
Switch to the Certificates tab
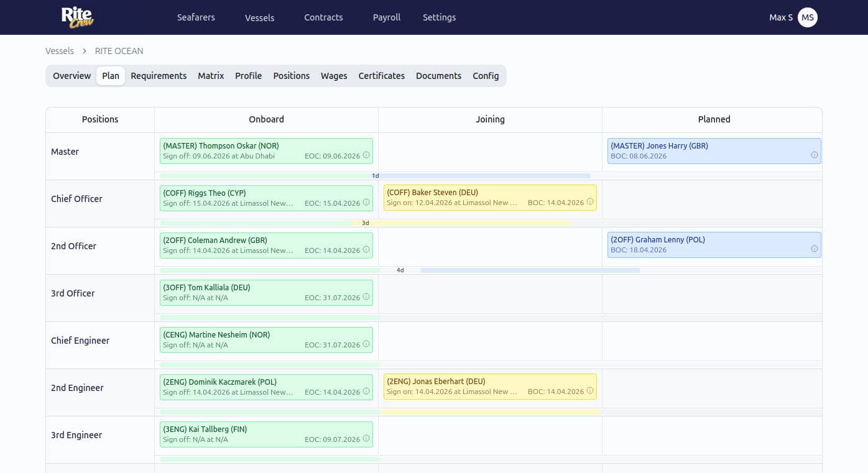[381, 76]
